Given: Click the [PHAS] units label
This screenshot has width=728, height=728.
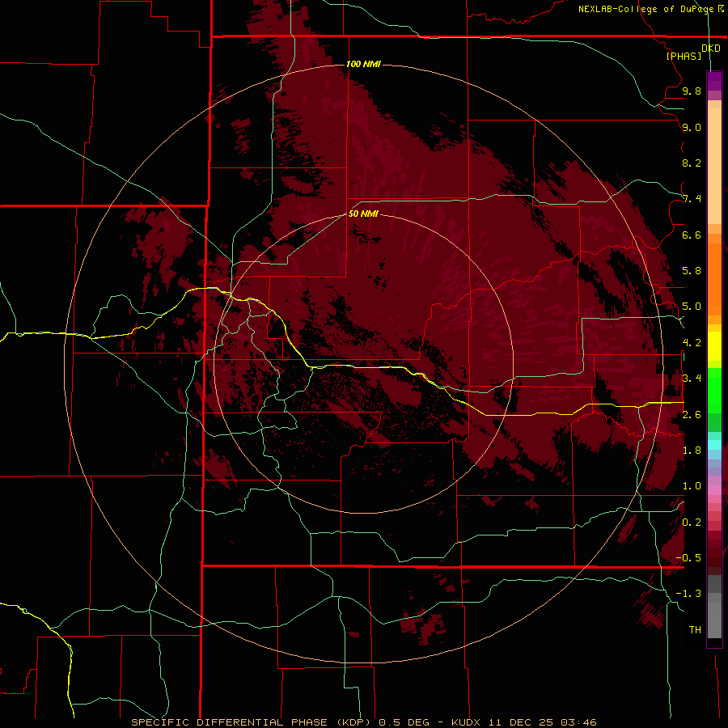Looking at the screenshot, I should coord(684,56).
